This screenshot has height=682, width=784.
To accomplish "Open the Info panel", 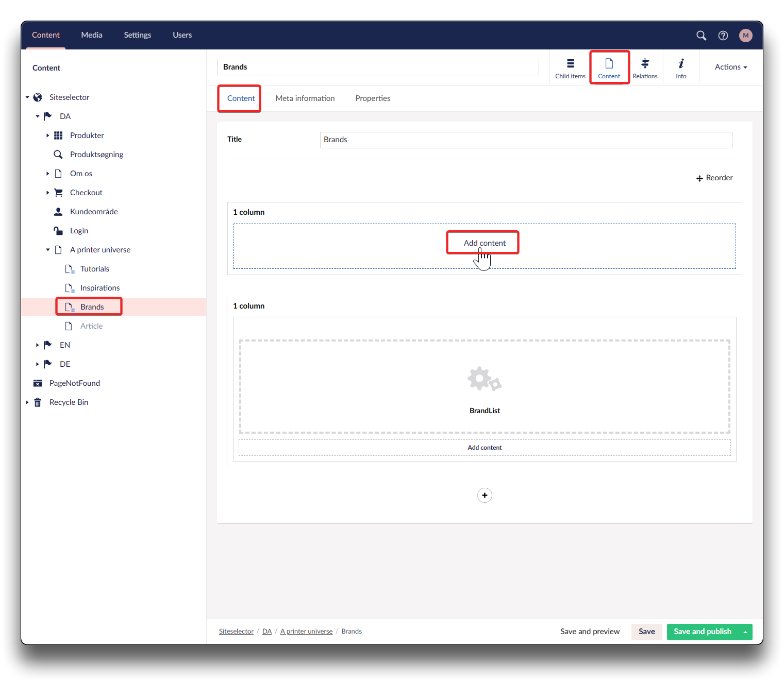I will tap(681, 68).
